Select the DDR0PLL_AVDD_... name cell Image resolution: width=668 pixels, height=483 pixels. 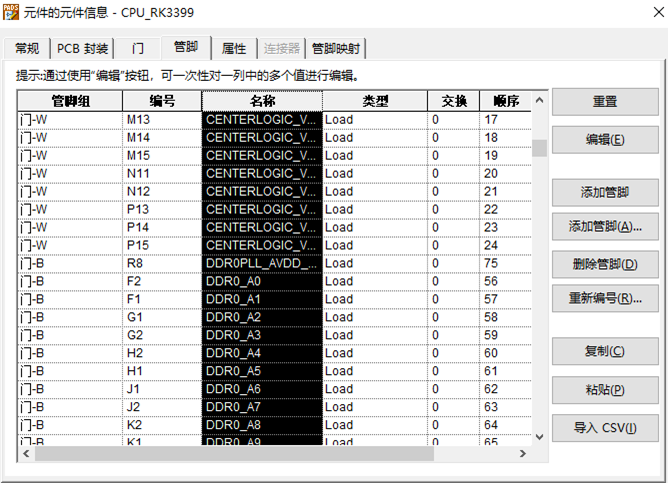262,263
